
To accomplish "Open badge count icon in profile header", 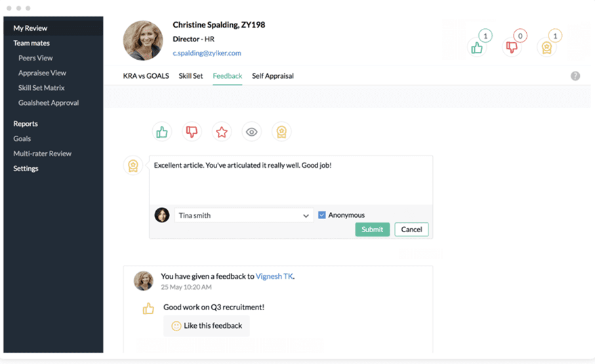I will pyautogui.click(x=546, y=47).
